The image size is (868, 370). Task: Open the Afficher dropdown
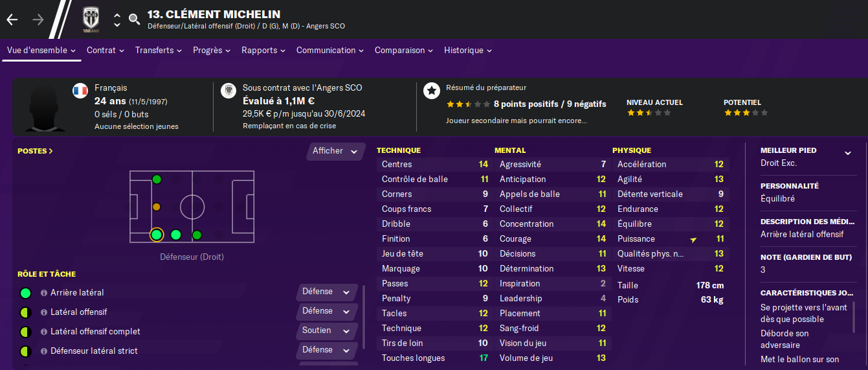pos(335,151)
